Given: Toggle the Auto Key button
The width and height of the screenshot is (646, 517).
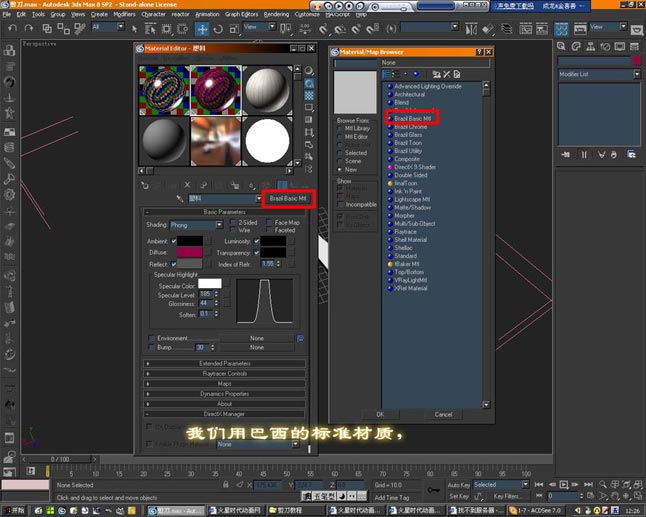Looking at the screenshot, I should pyautogui.click(x=459, y=485).
